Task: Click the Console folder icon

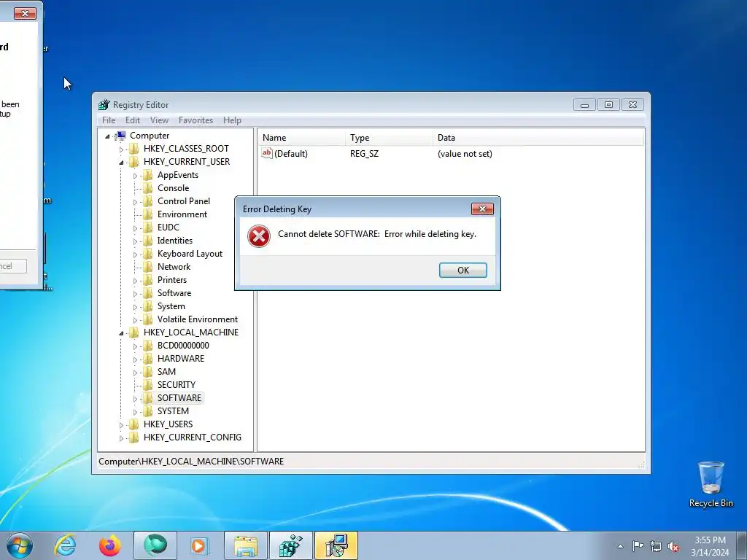Action: [x=148, y=188]
